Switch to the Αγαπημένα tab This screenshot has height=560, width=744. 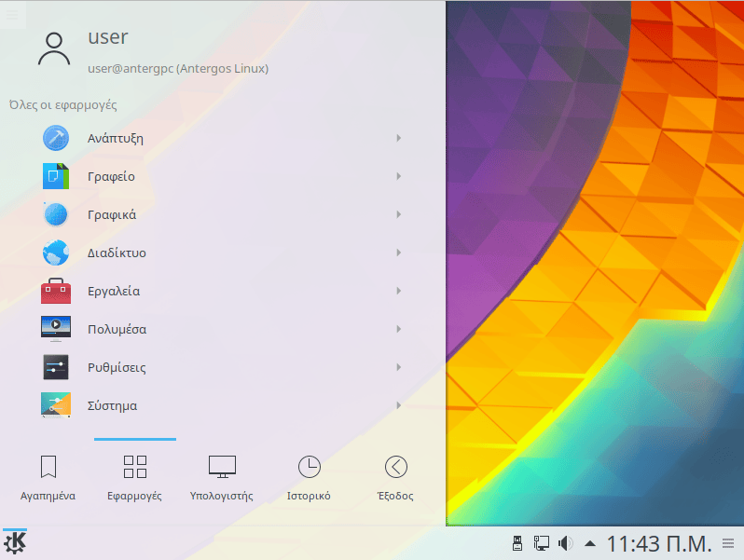pyautogui.click(x=48, y=478)
